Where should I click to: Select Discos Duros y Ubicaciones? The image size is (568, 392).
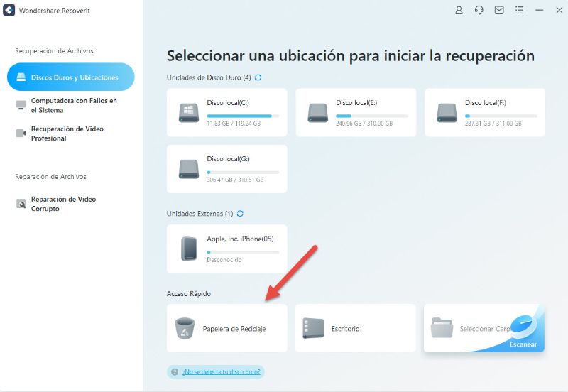[x=70, y=77]
